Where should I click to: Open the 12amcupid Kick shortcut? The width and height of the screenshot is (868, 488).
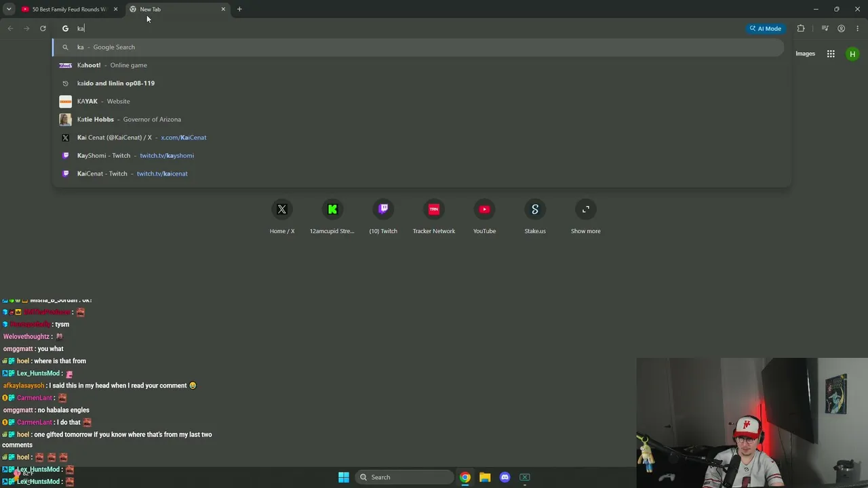(332, 217)
